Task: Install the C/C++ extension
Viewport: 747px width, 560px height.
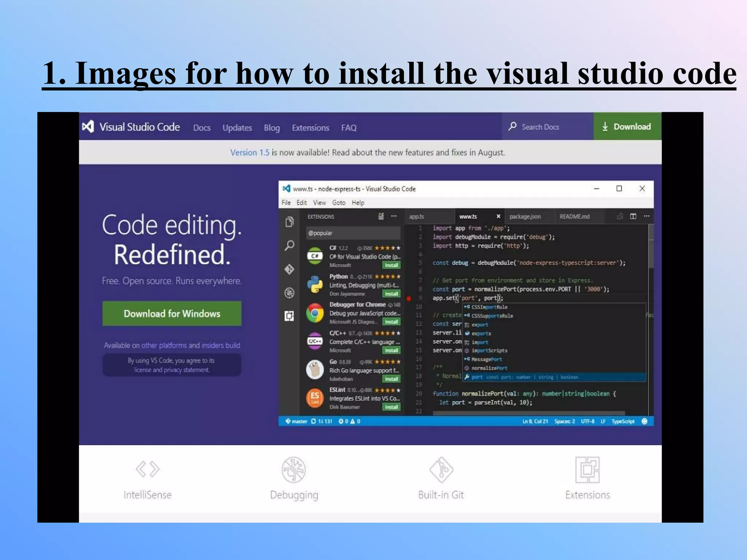Action: click(391, 350)
